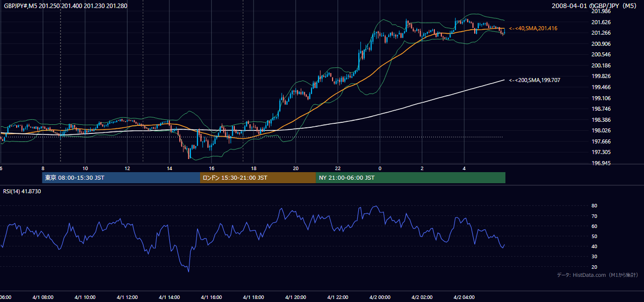
Task: Click the 4/2 00:00 date axis label
Action: tap(380, 297)
